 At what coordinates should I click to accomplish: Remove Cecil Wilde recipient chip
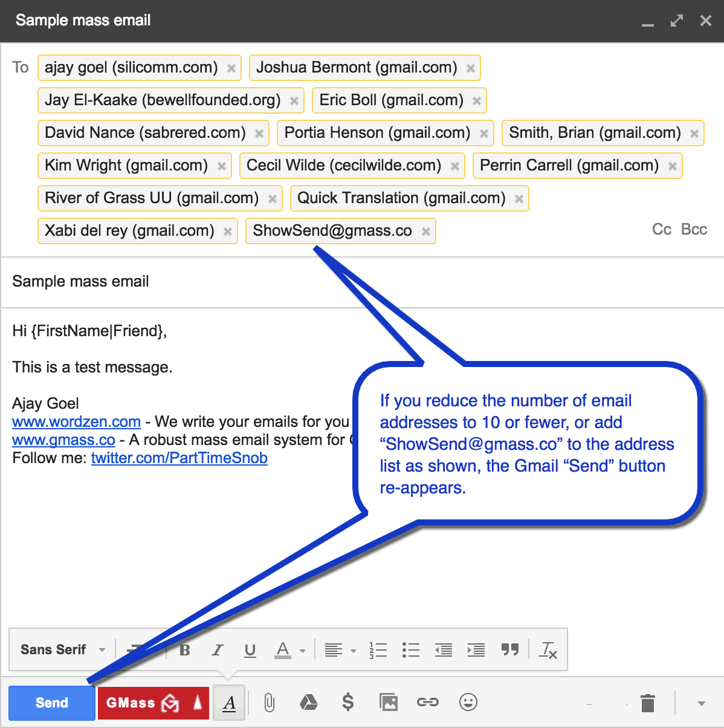click(454, 166)
